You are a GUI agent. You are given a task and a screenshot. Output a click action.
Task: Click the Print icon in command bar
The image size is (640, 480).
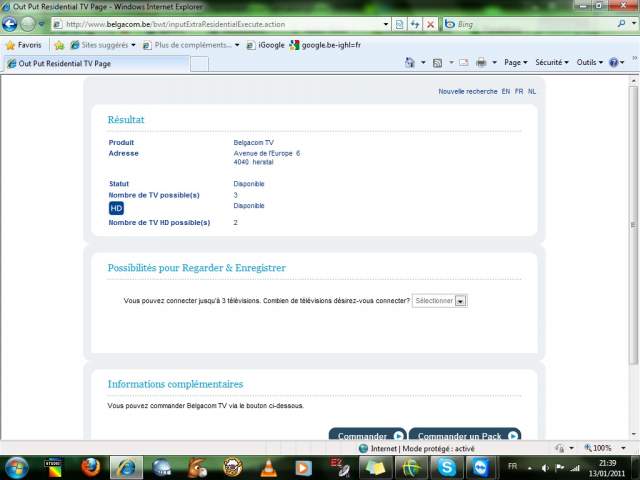tap(481, 63)
